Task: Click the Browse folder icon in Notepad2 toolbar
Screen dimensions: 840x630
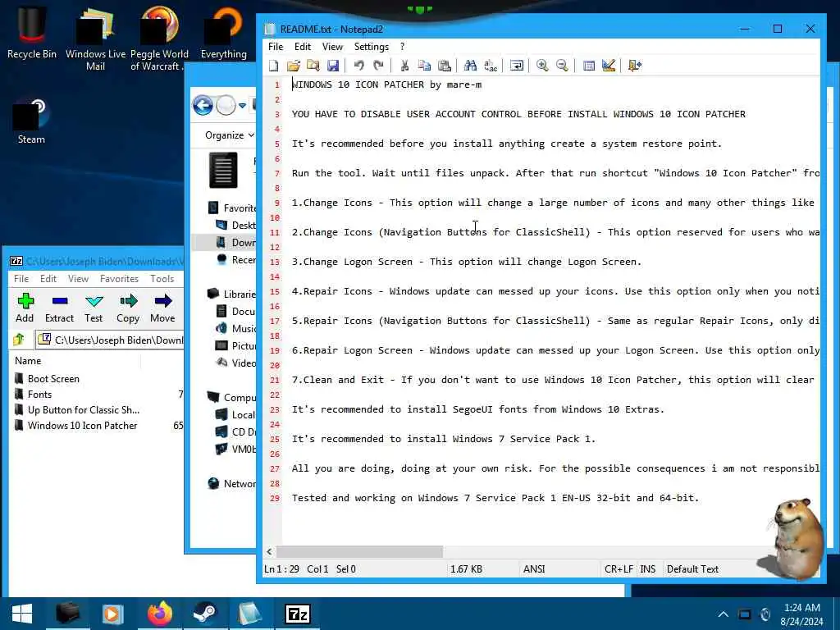Action: pyautogui.click(x=313, y=66)
